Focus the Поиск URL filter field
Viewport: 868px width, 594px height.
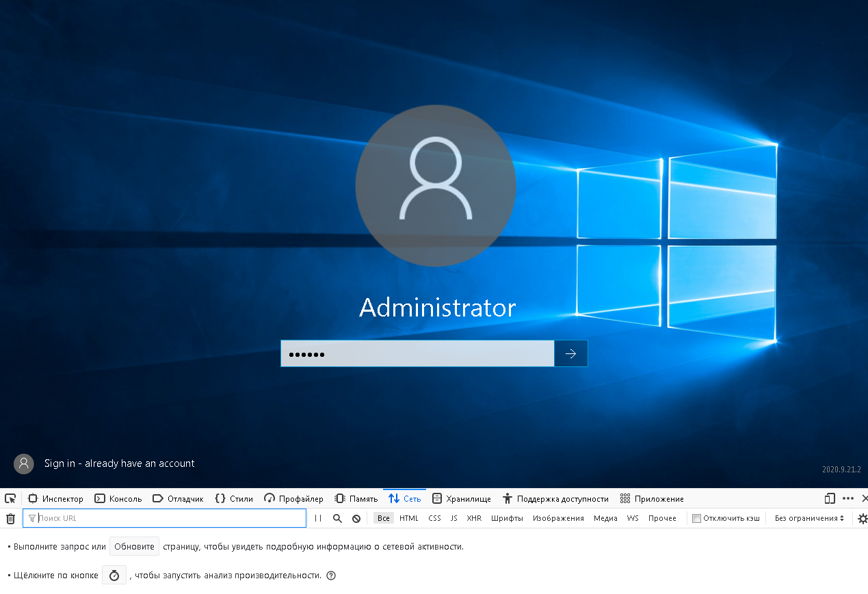click(164, 518)
